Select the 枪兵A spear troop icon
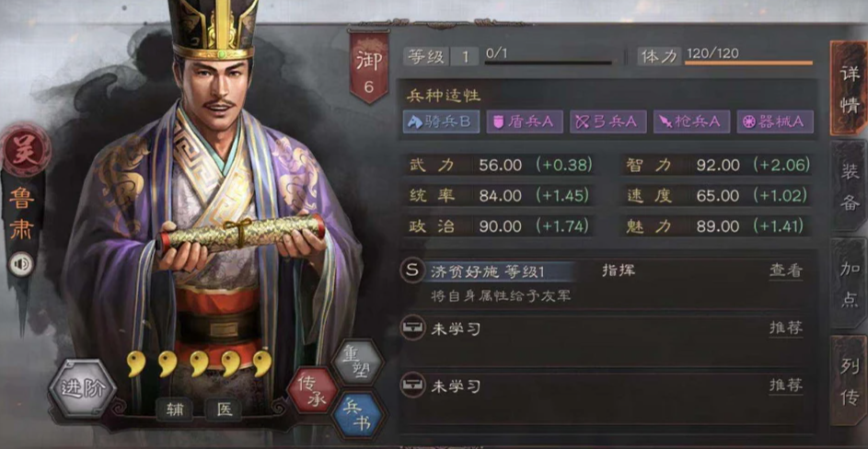 pos(692,121)
